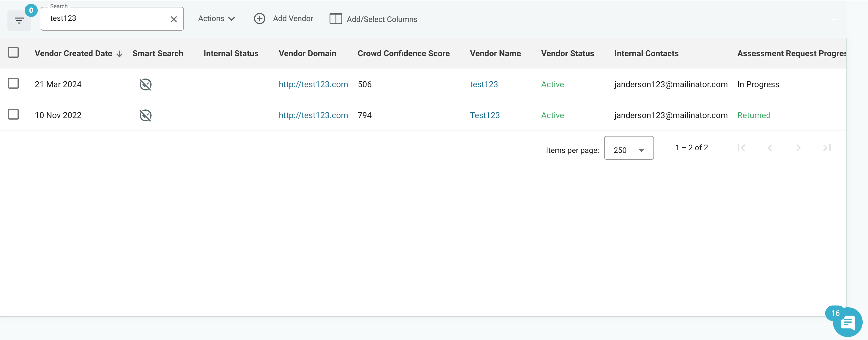Open the filter list icon

tap(19, 21)
